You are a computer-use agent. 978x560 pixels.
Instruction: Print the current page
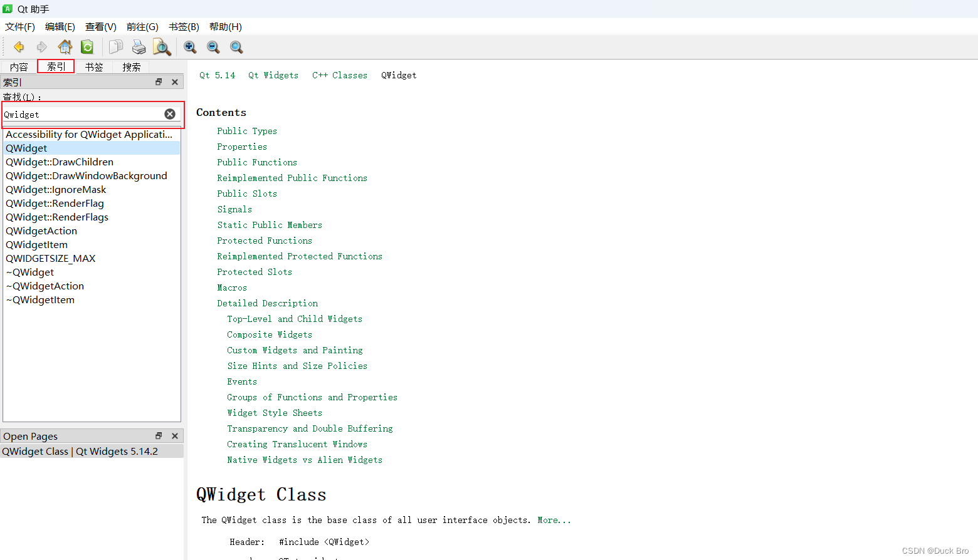[x=139, y=47]
